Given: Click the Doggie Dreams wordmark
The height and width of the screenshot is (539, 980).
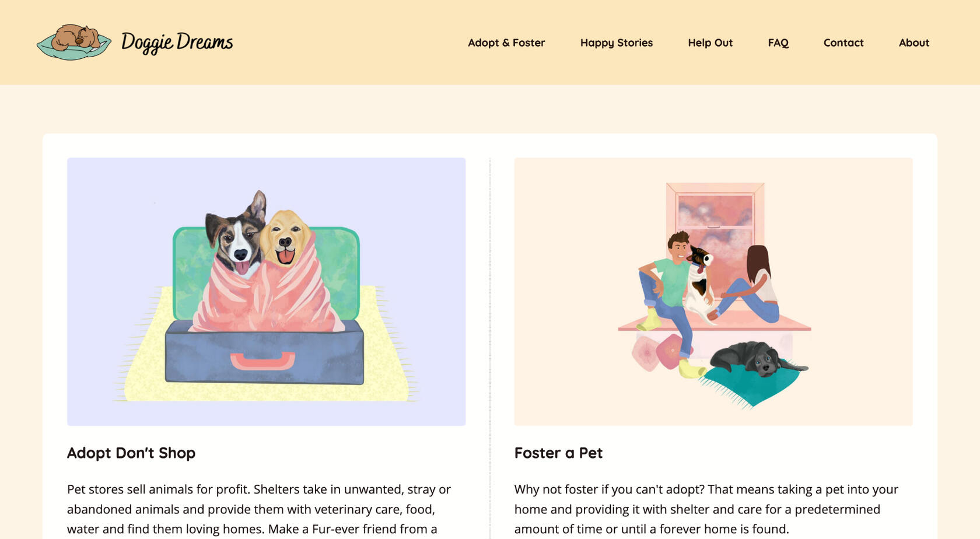Looking at the screenshot, I should 177,42.
